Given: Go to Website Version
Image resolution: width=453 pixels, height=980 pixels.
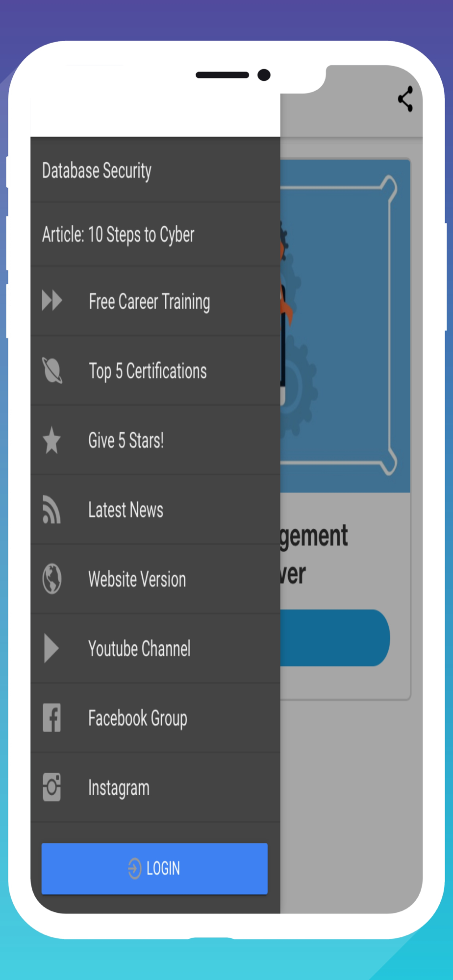Looking at the screenshot, I should tap(155, 579).
